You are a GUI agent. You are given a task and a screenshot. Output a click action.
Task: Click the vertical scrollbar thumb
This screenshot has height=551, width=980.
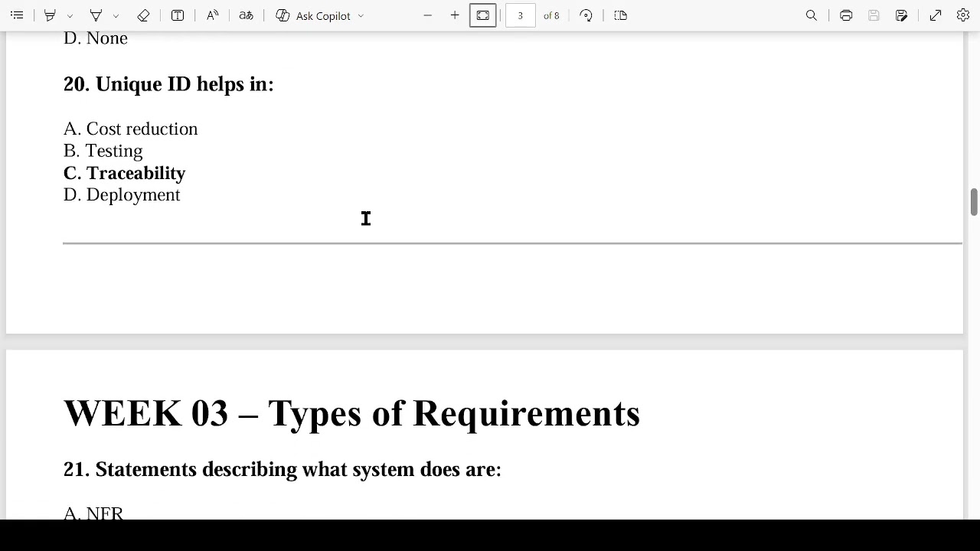(x=974, y=202)
